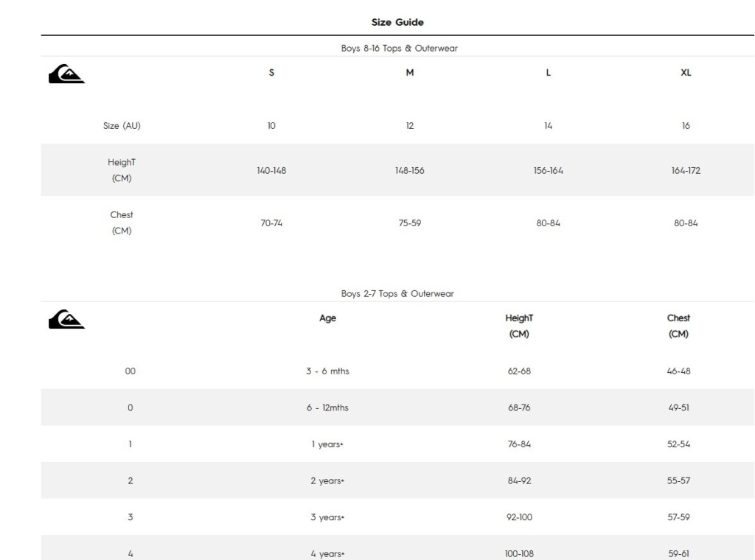The image size is (755, 560).
Task: Click the M size column header
Action: pos(410,74)
